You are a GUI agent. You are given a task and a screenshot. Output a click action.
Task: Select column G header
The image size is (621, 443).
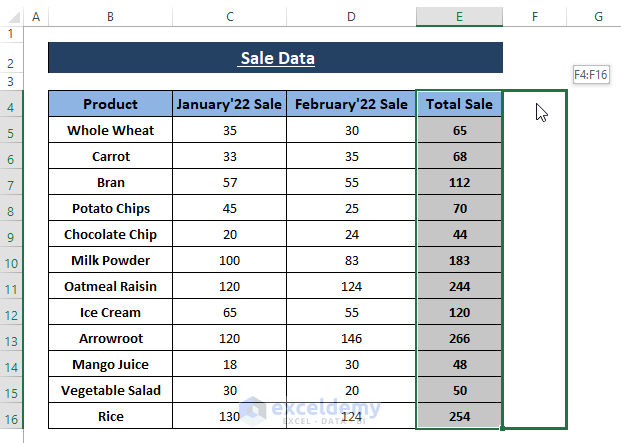[x=596, y=17]
